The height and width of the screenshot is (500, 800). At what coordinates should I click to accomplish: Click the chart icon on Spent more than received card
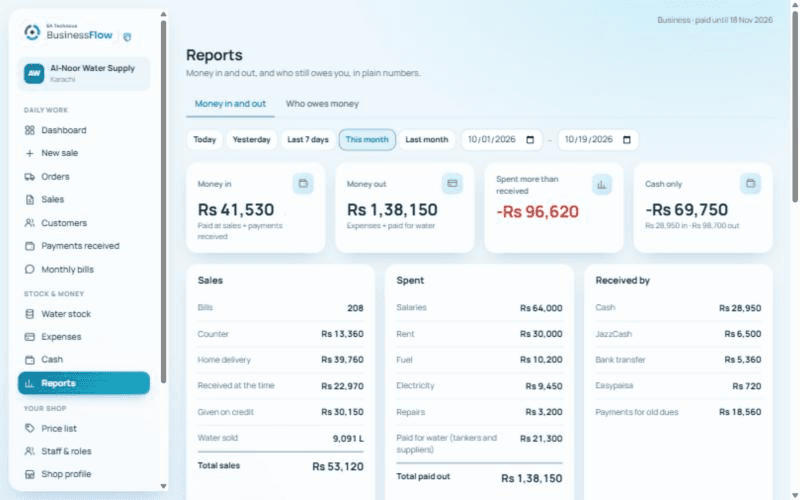pos(602,185)
